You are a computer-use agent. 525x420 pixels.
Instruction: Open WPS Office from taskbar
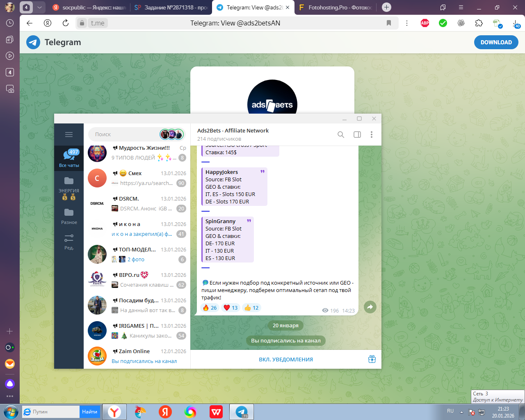point(216,412)
